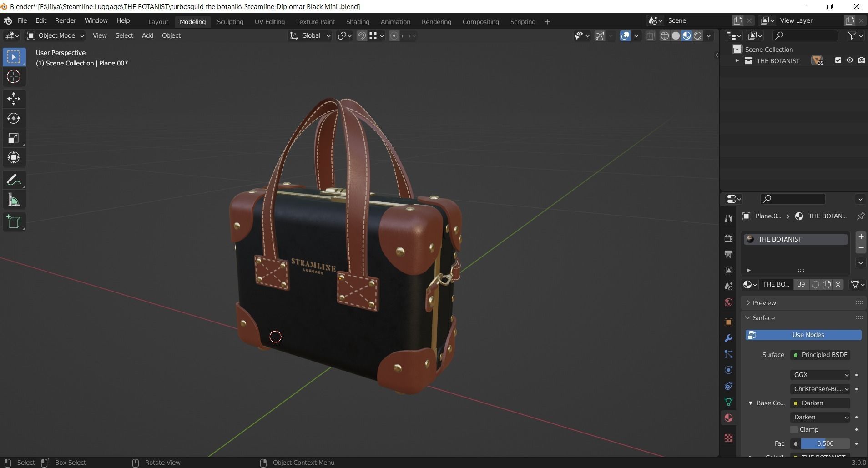Image resolution: width=868 pixels, height=468 pixels.
Task: Hide THE BOTANIST collection in viewport
Action: pyautogui.click(x=849, y=60)
